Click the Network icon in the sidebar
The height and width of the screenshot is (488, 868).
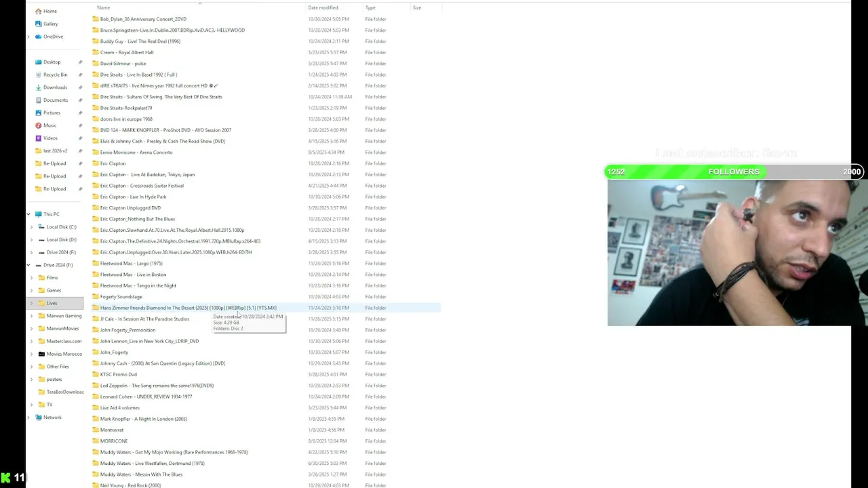tap(39, 418)
